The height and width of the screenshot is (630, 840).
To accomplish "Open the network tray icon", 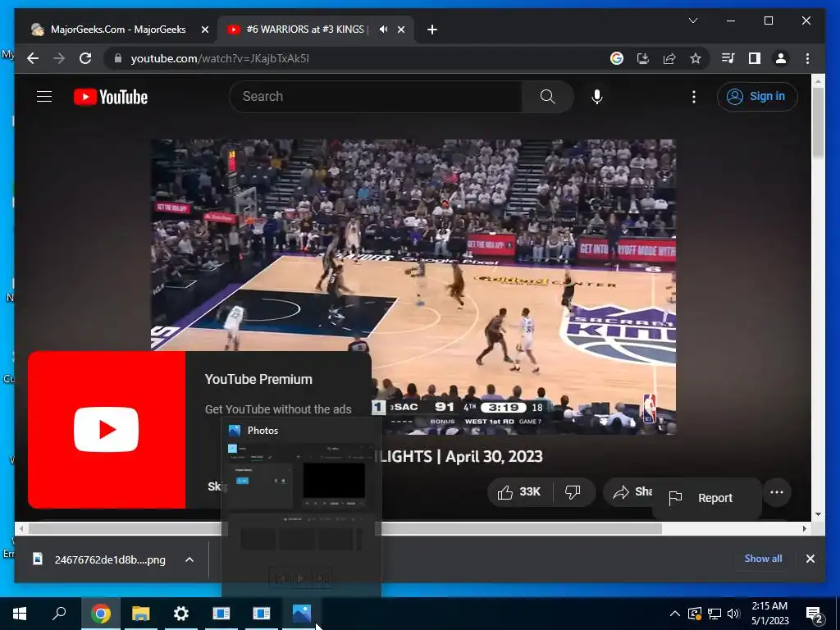I will 714,614.
